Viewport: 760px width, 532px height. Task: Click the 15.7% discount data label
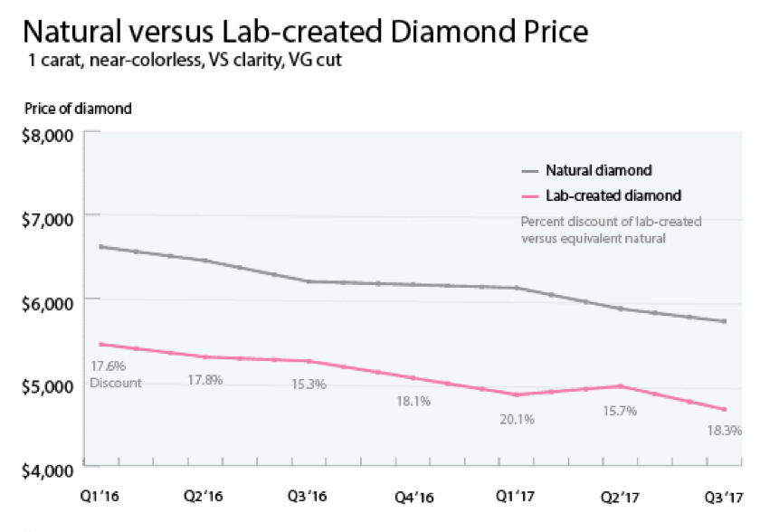pos(620,411)
